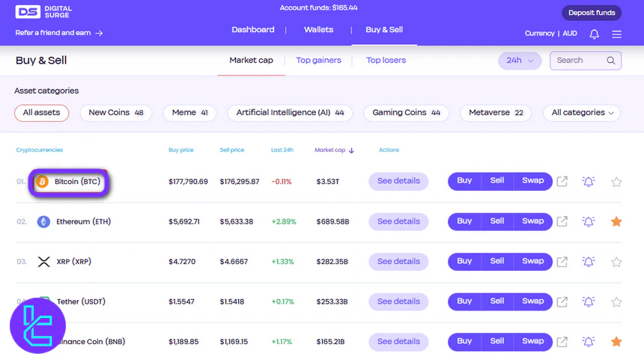Open XRP external link icon
644x362 pixels.
[x=562, y=262]
